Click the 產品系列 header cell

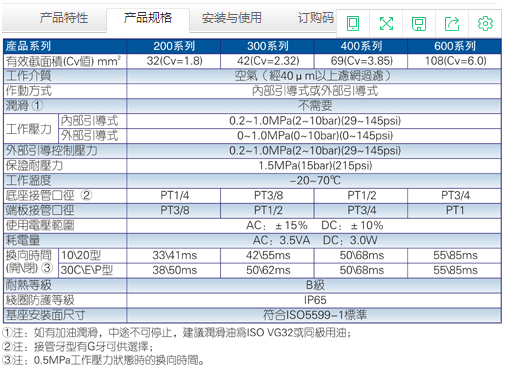click(x=65, y=46)
